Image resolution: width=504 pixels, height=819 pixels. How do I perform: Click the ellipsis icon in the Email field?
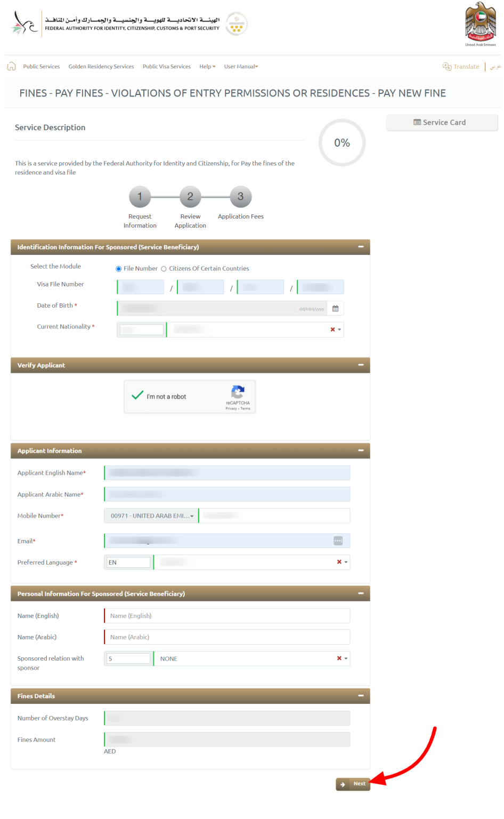338,540
